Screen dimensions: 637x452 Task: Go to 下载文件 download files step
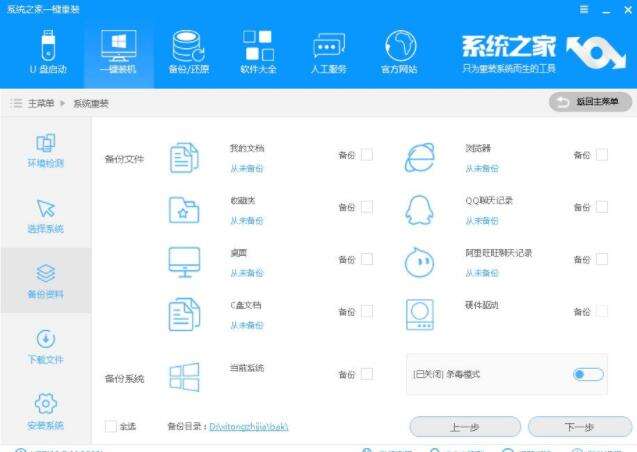[x=46, y=347]
